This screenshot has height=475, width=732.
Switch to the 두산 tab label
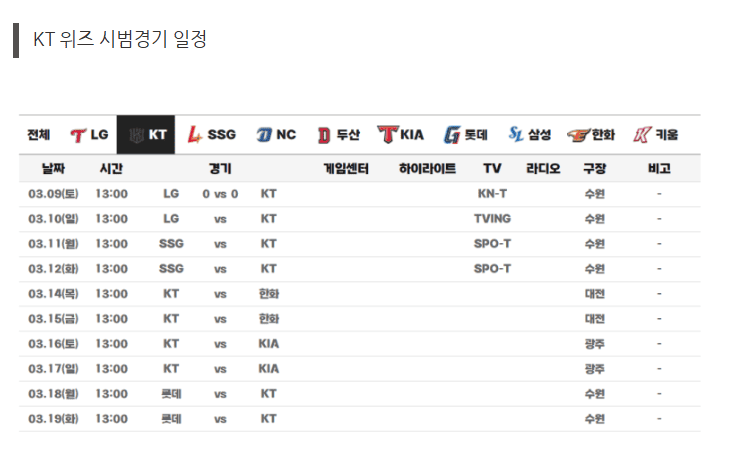[349, 135]
